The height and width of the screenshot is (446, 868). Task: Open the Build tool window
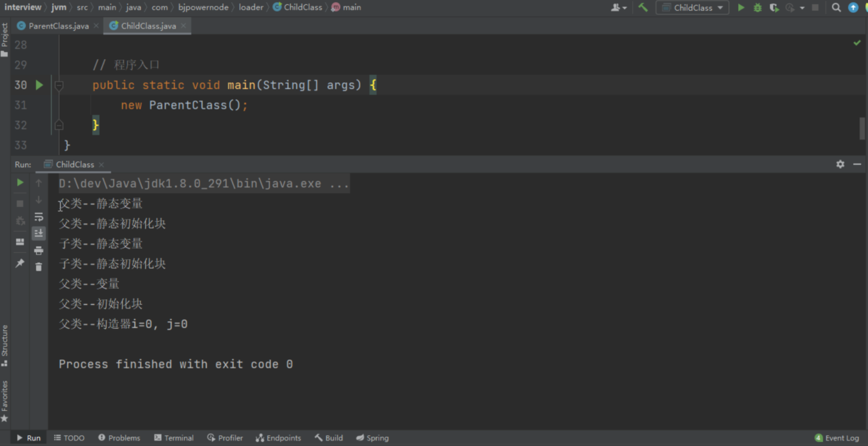[329, 438]
